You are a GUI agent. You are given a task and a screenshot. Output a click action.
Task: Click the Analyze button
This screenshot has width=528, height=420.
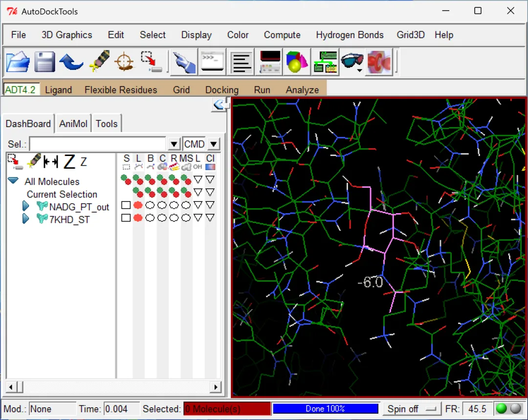tap(303, 90)
